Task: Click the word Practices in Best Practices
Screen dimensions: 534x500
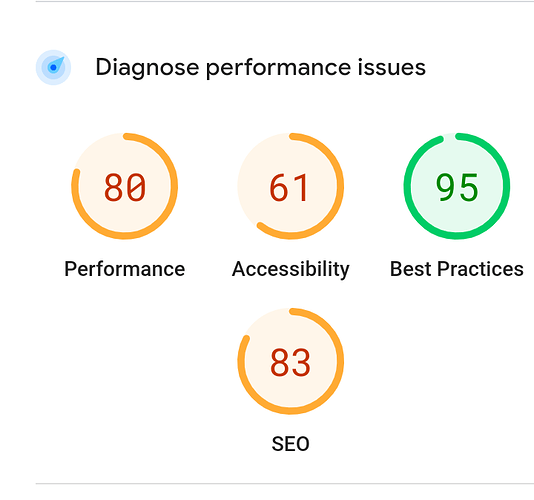Action: pyautogui.click(x=480, y=269)
